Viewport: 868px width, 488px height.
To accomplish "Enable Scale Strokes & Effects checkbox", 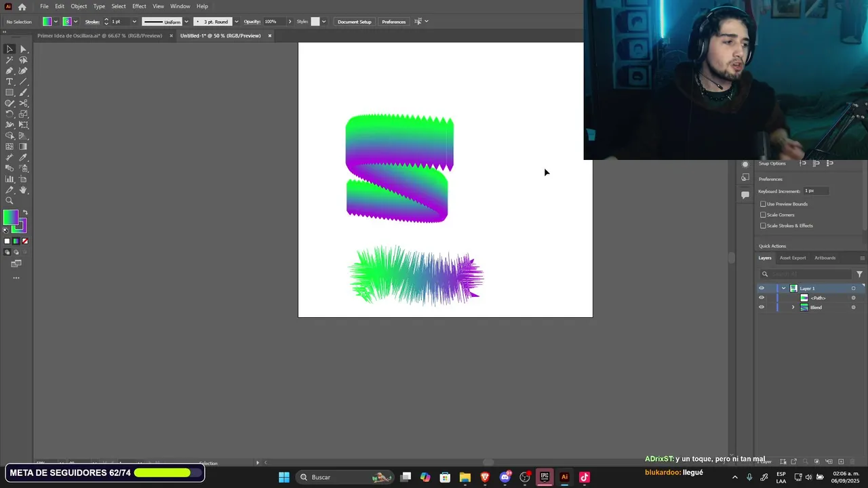I will [x=763, y=226].
